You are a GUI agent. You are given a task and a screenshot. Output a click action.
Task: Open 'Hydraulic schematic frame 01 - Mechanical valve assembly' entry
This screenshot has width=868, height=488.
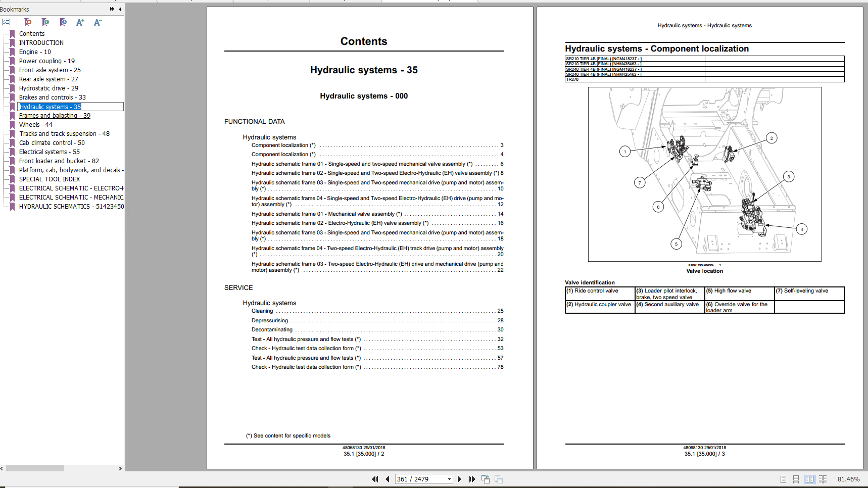point(377,214)
